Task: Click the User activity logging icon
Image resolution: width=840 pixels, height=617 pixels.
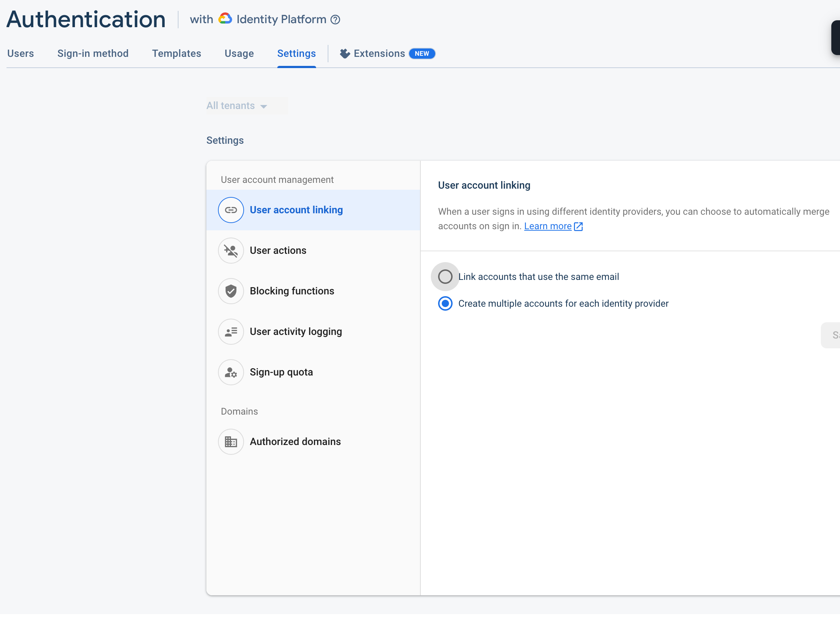Action: click(x=230, y=332)
